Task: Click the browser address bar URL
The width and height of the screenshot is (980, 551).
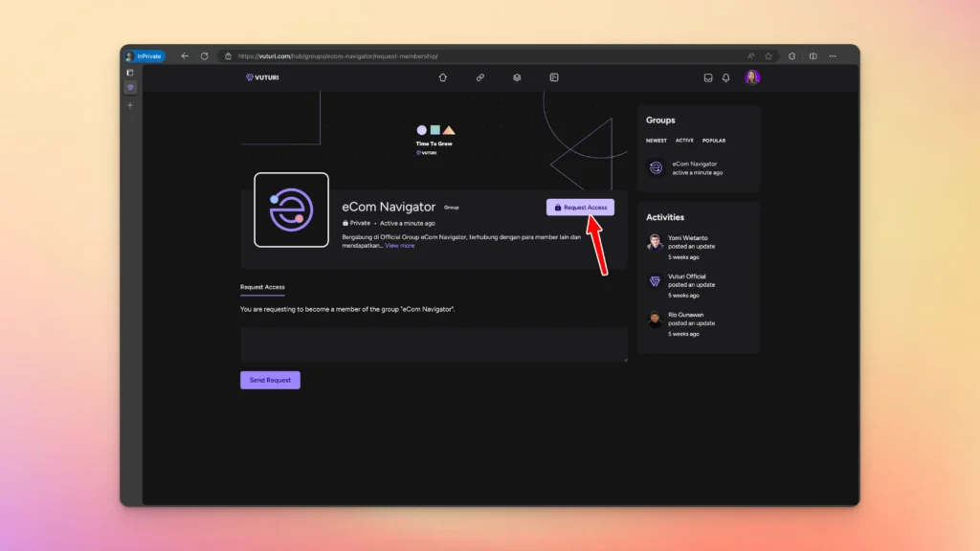Action: tap(338, 56)
